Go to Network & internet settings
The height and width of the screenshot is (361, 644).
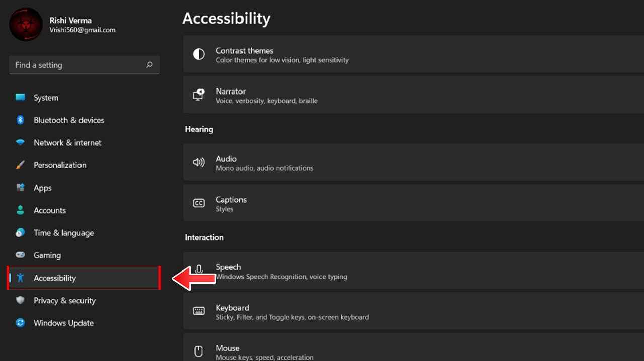[x=84, y=143]
